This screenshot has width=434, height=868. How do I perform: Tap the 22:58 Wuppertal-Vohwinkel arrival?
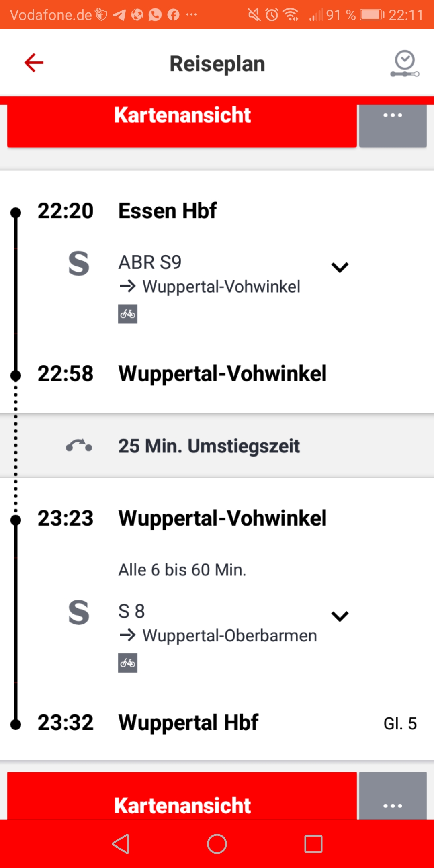pyautogui.click(x=222, y=373)
